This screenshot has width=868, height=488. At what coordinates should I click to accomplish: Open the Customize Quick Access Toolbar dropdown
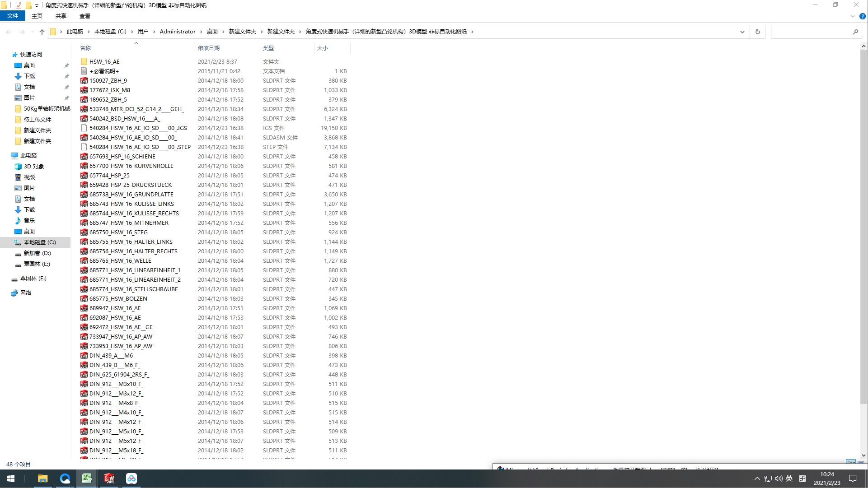coord(37,5)
